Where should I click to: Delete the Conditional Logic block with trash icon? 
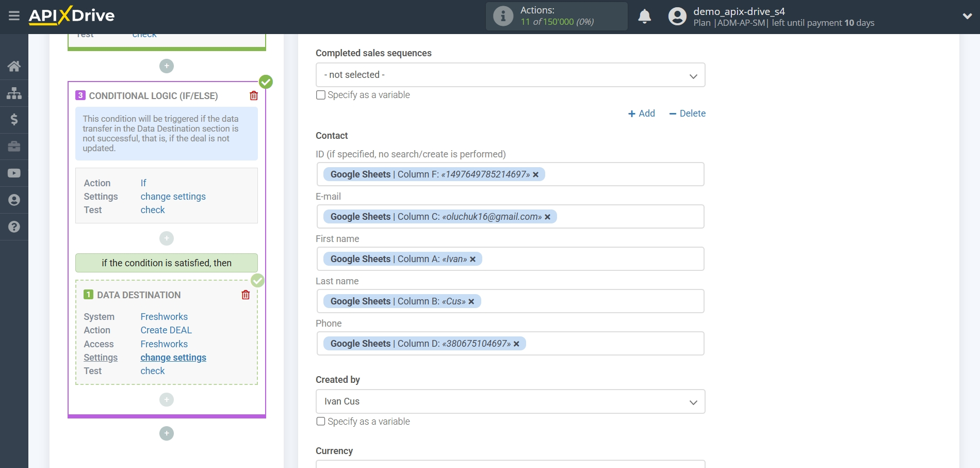[254, 95]
